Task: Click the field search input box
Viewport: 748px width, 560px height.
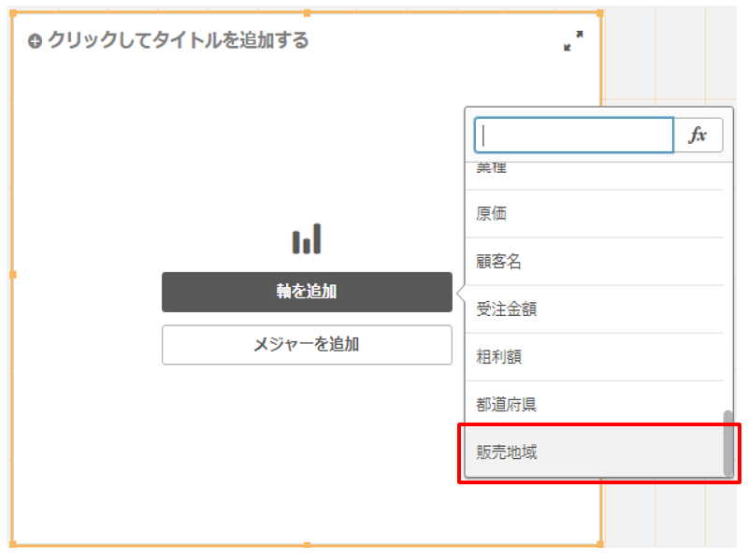Action: 573,135
